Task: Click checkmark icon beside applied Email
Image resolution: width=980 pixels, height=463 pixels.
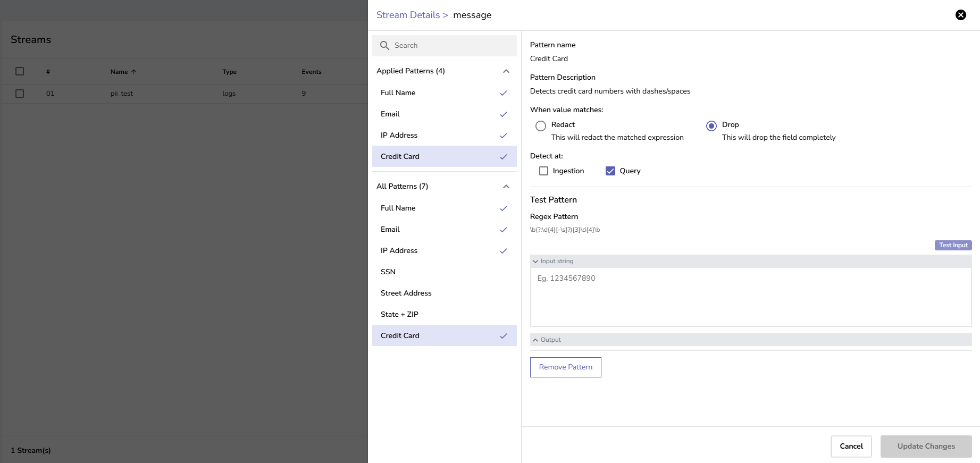Action: pyautogui.click(x=503, y=114)
